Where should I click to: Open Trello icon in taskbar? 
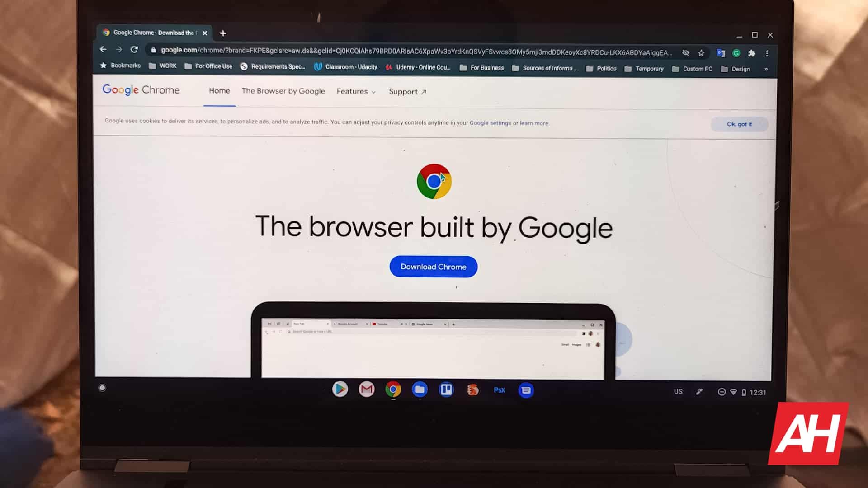coord(446,389)
